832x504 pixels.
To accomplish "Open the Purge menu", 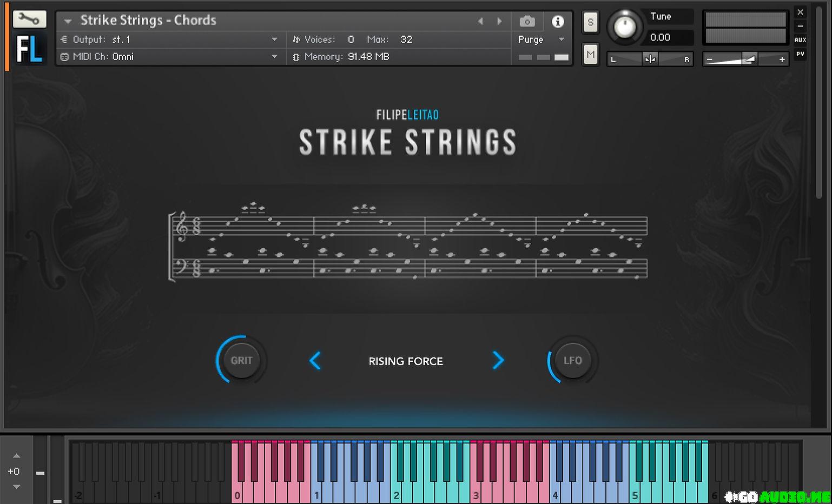I will (541, 39).
